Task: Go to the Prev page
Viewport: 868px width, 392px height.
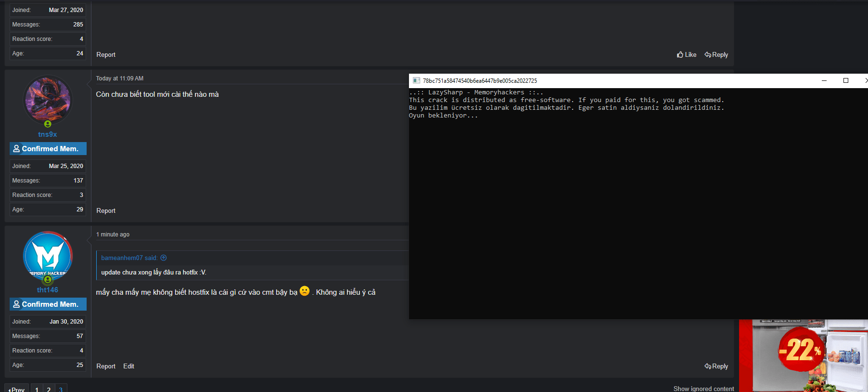Action: pos(16,389)
